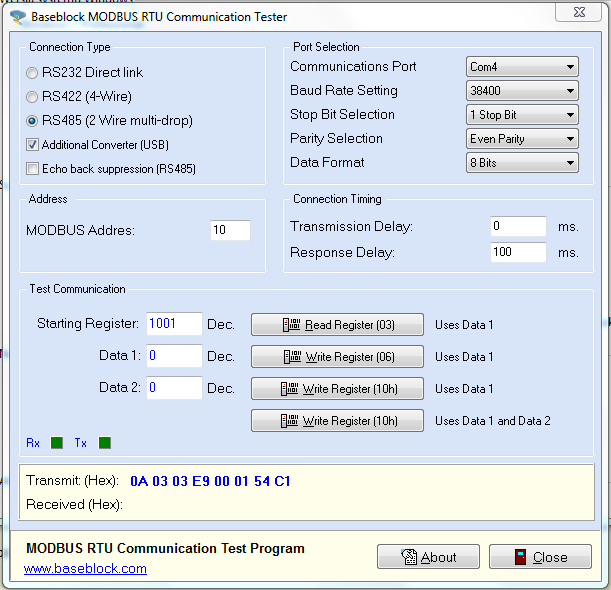Viewport: 611px width, 590px height.
Task: Click the Received (Hex) label
Action: pyautogui.click(x=74, y=505)
